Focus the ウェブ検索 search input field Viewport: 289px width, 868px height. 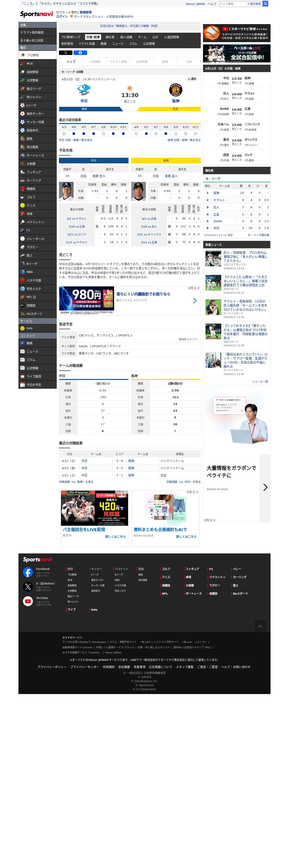point(233,4)
